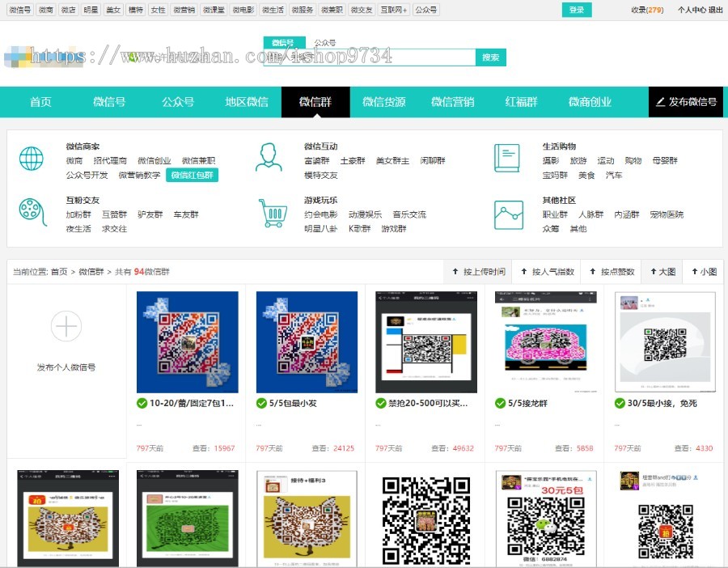Open the 母婴群 category link
This screenshot has width=728, height=568.
pyautogui.click(x=665, y=161)
